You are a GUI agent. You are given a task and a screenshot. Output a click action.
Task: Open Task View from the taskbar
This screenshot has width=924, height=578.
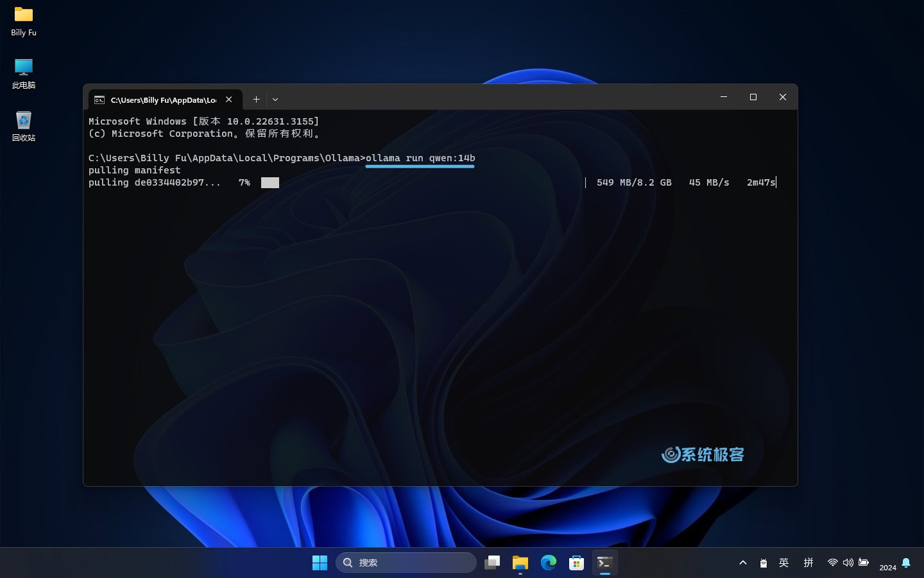(x=492, y=563)
